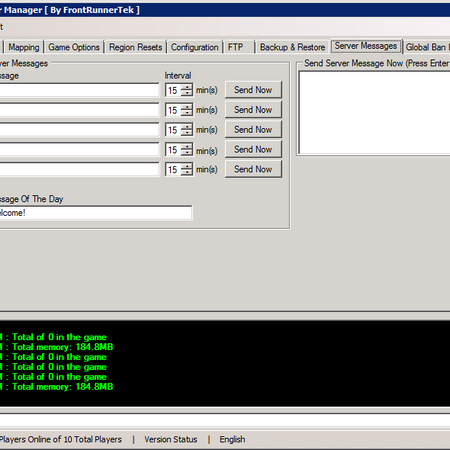Click English language in the status bar
Screen dimensions: 450x450
click(232, 439)
